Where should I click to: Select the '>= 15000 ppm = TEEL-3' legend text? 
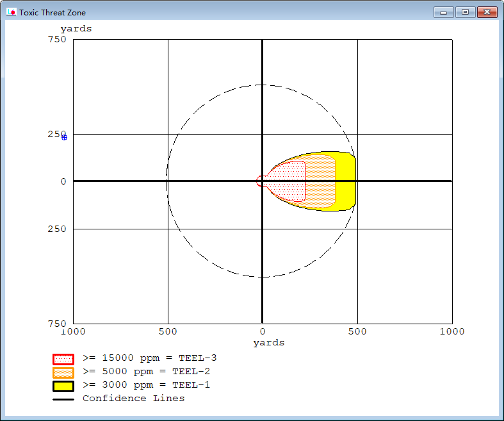click(150, 358)
